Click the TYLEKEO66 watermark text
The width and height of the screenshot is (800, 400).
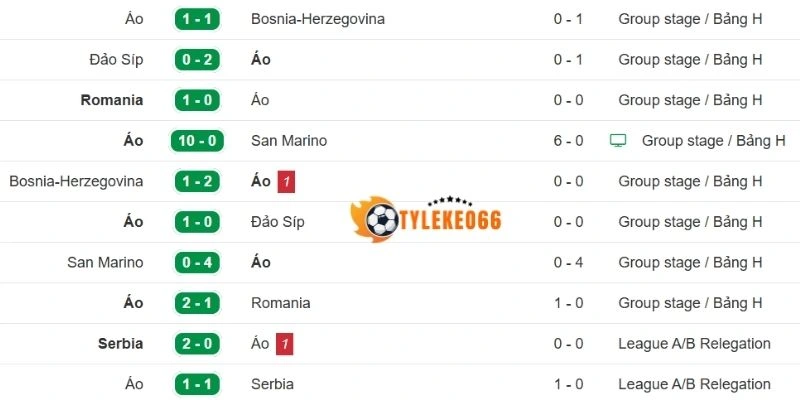coord(451,221)
